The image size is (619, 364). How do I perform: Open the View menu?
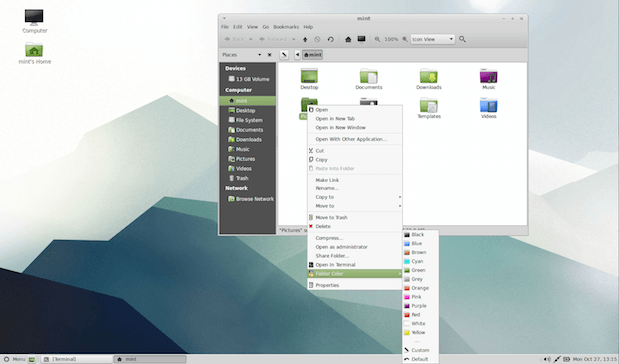(x=252, y=27)
